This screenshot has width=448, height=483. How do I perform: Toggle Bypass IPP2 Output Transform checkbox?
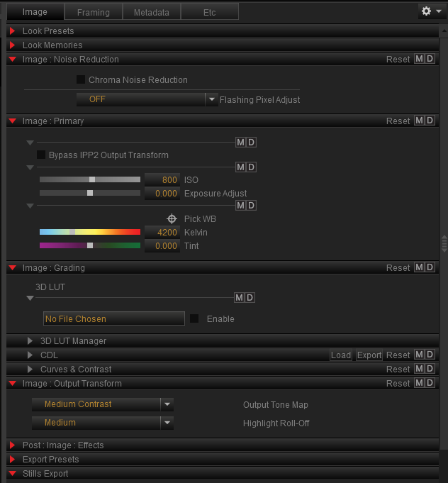click(41, 155)
